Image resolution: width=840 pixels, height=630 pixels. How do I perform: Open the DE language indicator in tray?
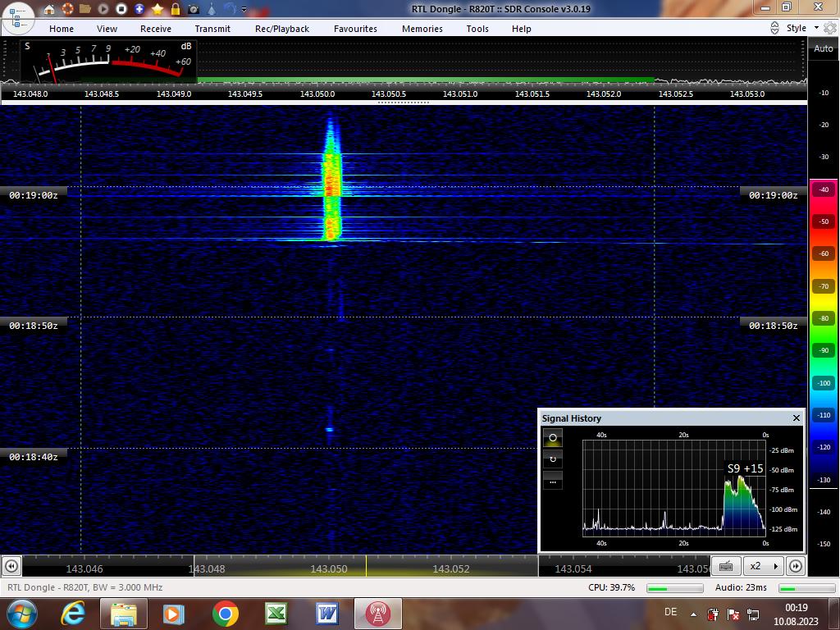670,612
